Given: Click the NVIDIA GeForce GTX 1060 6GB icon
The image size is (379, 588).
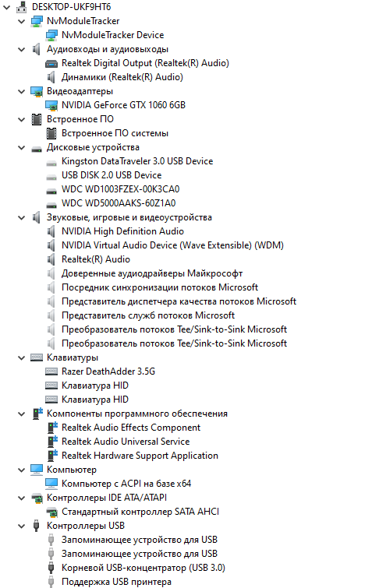Looking at the screenshot, I should click(x=51, y=105).
